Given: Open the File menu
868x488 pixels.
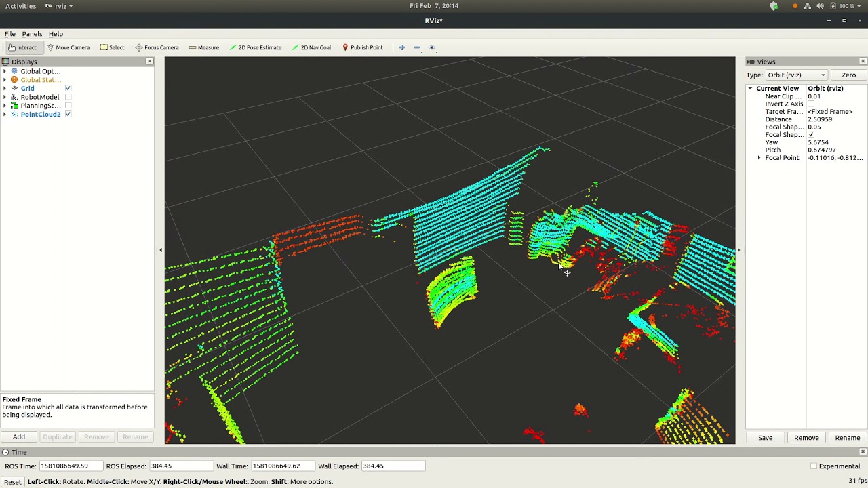Looking at the screenshot, I should pos(10,34).
